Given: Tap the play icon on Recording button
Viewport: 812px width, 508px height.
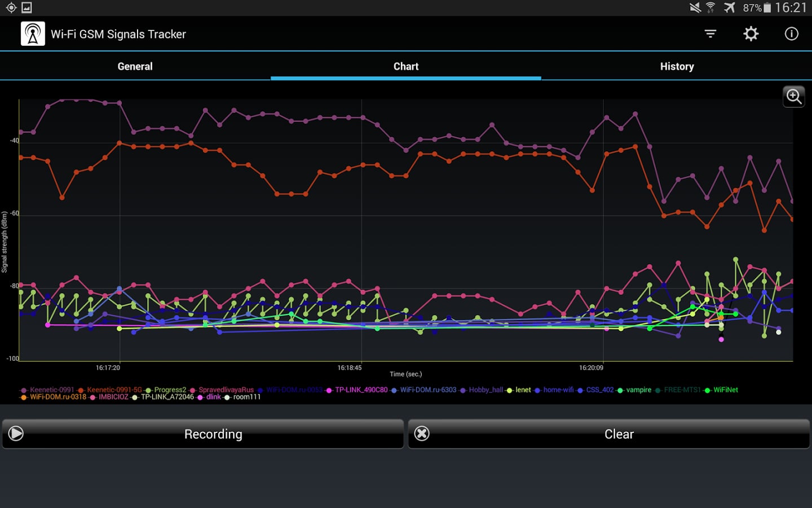Looking at the screenshot, I should pos(16,433).
